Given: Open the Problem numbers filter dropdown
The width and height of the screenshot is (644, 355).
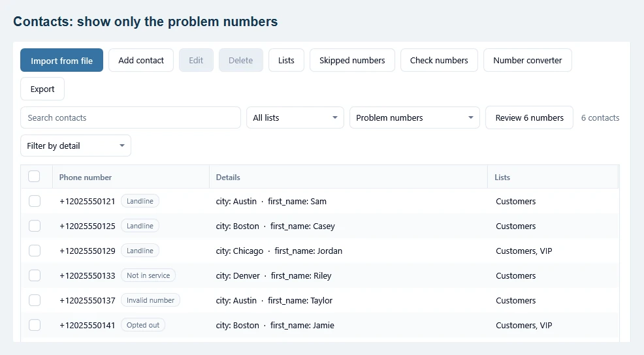Looking at the screenshot, I should [414, 117].
